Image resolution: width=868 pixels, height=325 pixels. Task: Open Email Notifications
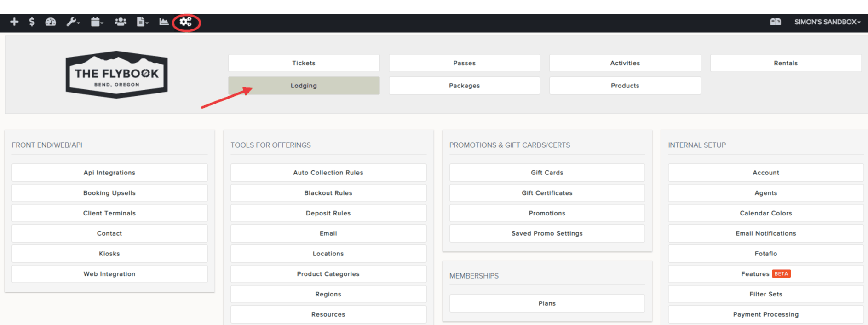point(766,233)
